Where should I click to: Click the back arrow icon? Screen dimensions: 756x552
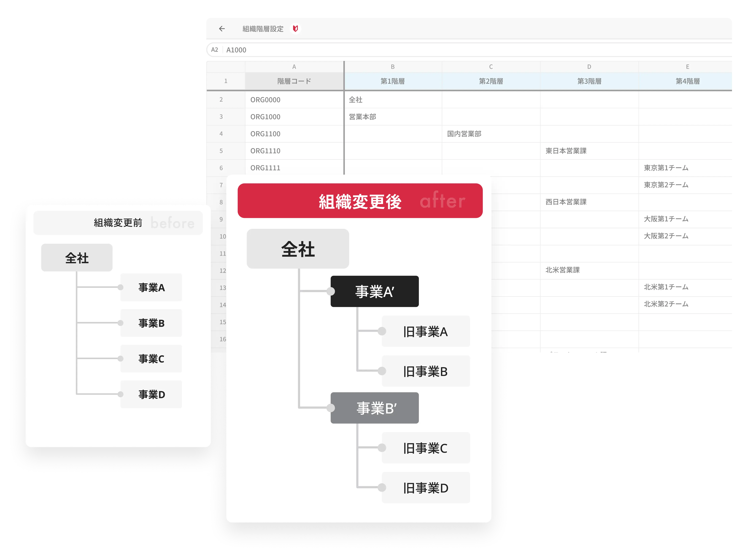point(222,29)
